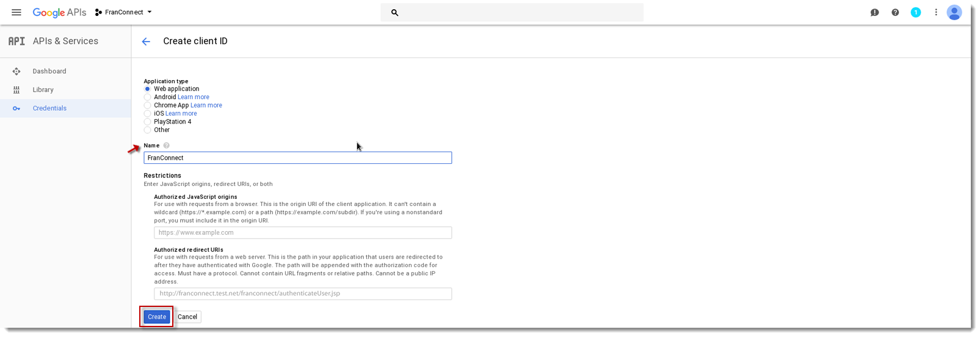The image size is (980, 343).
Task: Open the help question mark icon
Action: tap(895, 12)
